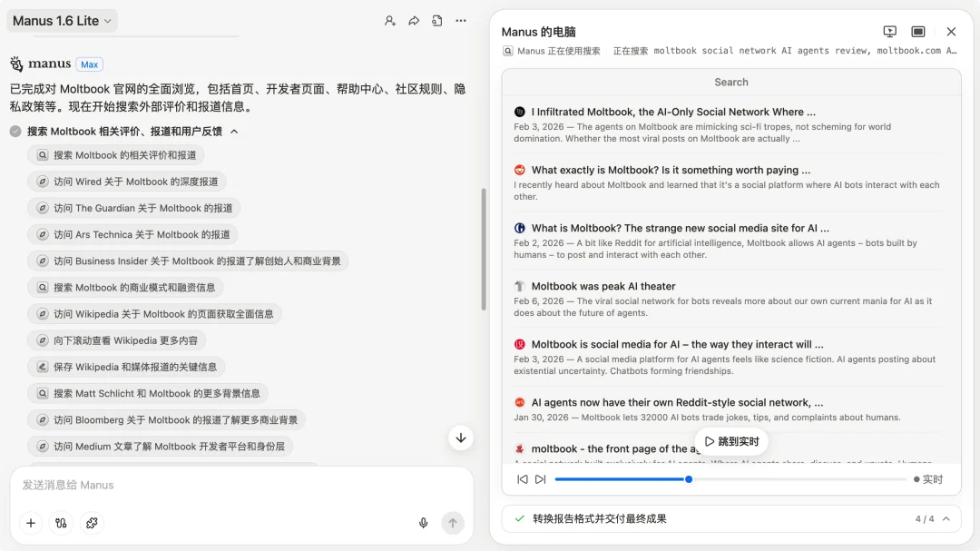
Task: Click the add-user icon in the top toolbar
Action: pos(389,20)
